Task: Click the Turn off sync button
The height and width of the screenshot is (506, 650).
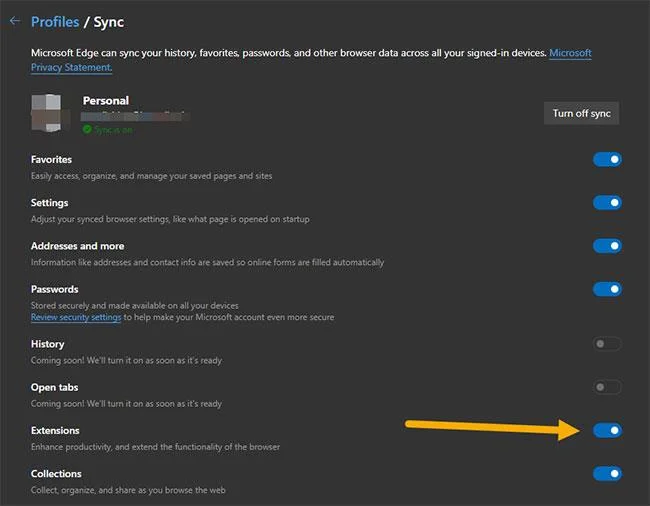Action: tap(581, 113)
